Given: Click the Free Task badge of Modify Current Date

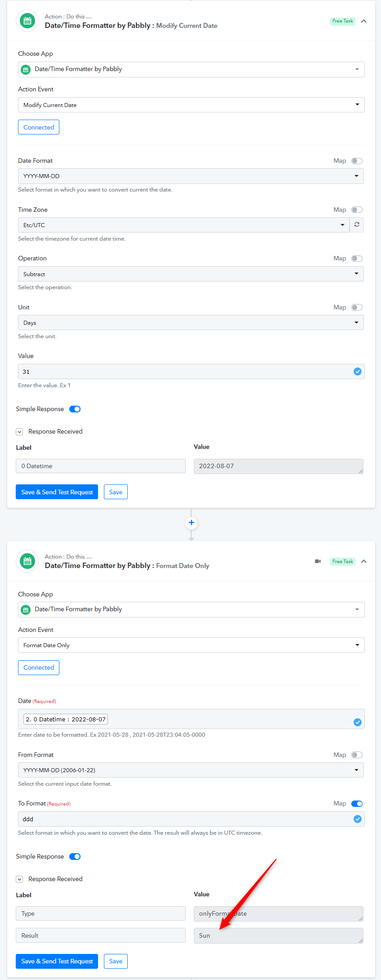Looking at the screenshot, I should [343, 21].
